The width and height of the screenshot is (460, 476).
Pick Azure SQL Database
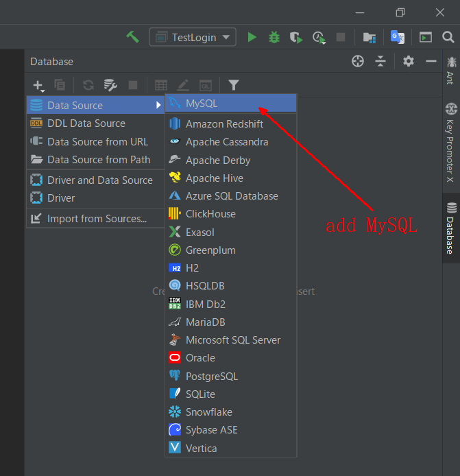[x=230, y=195]
